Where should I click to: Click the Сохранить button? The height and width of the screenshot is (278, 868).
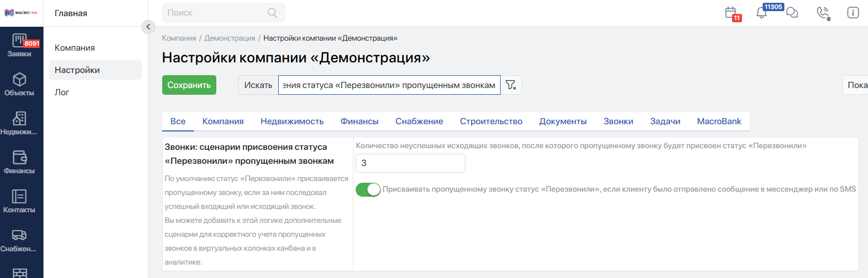[189, 85]
